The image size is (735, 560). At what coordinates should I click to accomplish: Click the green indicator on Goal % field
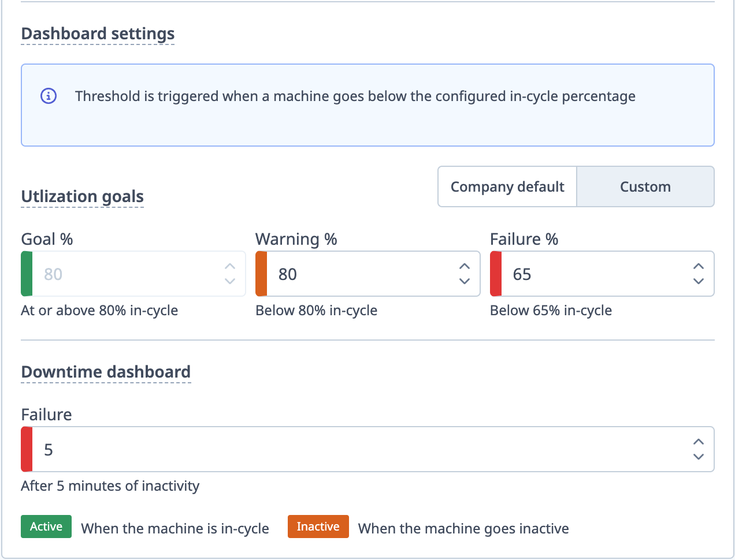pos(25,274)
